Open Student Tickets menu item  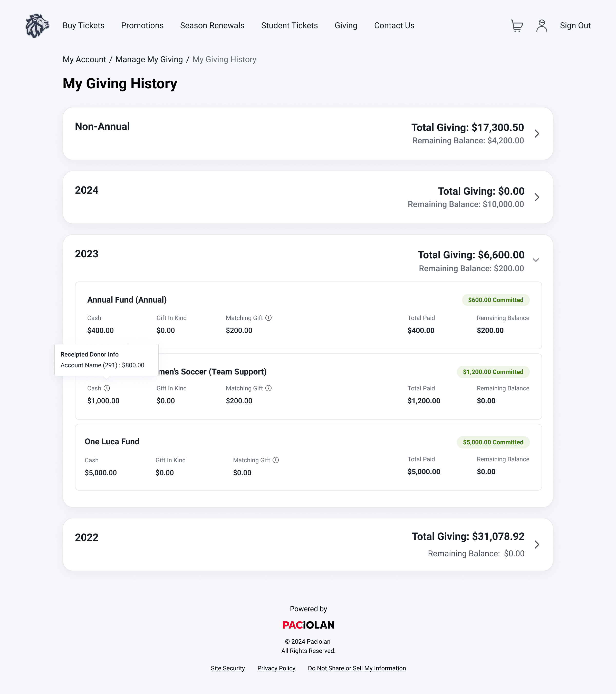pyautogui.click(x=289, y=25)
